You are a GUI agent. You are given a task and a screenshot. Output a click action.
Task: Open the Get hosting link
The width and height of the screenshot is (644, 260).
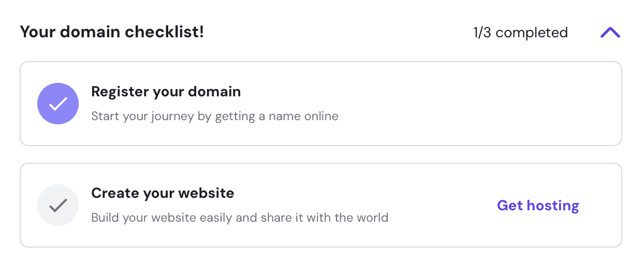538,206
